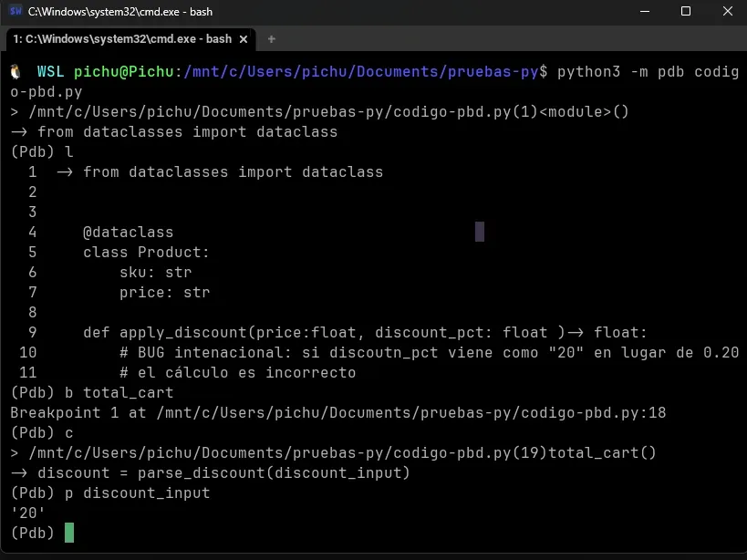Click the app icon in the title bar

pyautogui.click(x=16, y=12)
